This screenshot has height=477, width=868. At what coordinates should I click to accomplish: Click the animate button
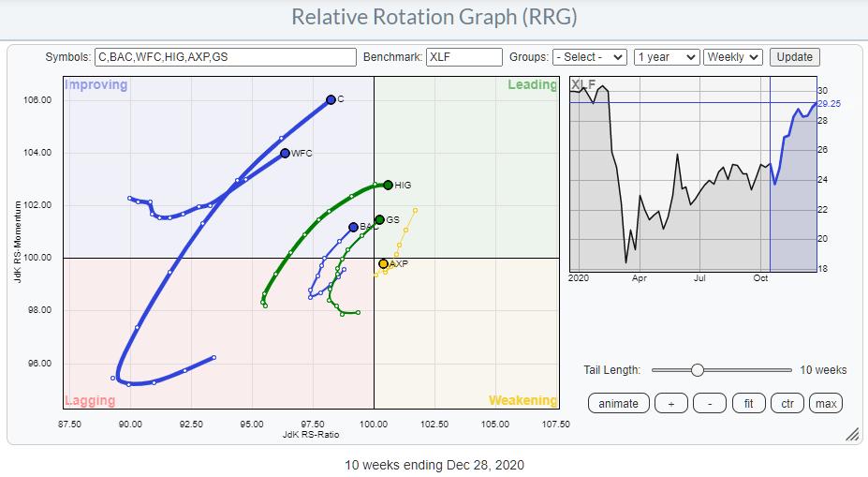tap(619, 403)
